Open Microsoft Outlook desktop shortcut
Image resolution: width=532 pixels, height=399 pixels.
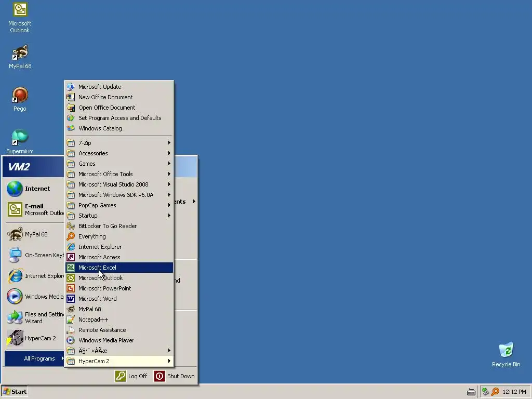pyautogui.click(x=20, y=17)
